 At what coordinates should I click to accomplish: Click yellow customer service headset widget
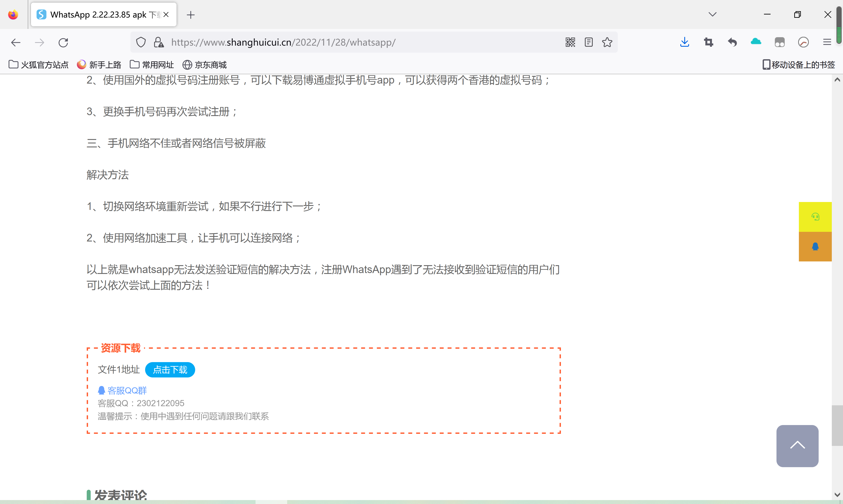coord(815,217)
